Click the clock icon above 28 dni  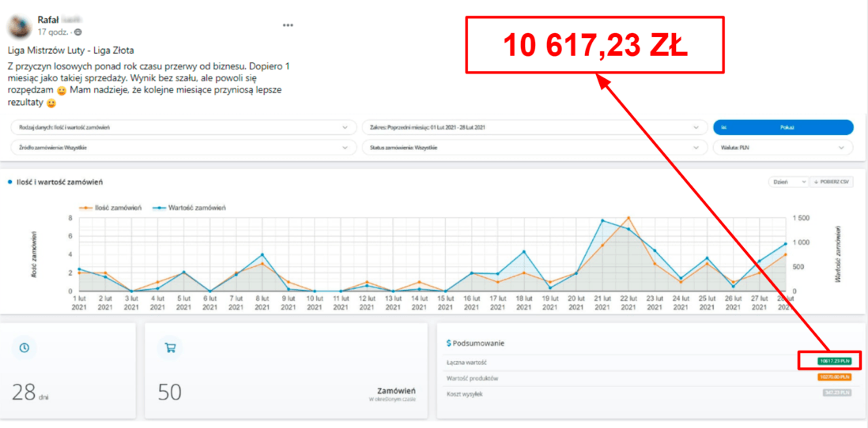(x=24, y=347)
